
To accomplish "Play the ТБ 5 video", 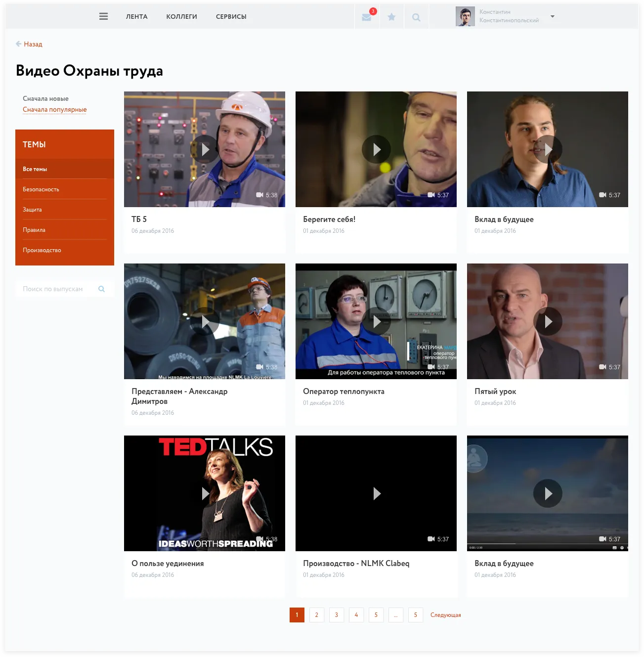I will pos(205,149).
